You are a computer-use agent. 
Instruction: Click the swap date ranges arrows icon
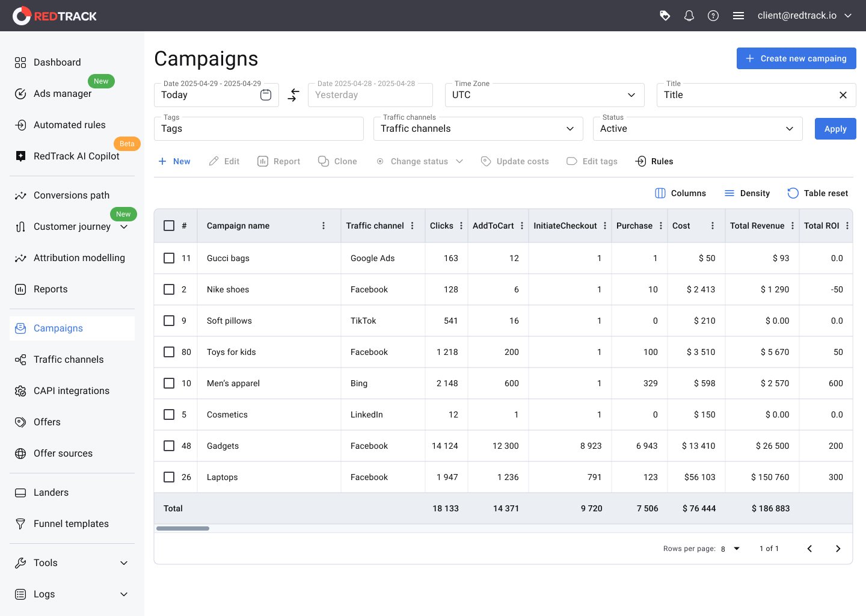click(x=293, y=95)
